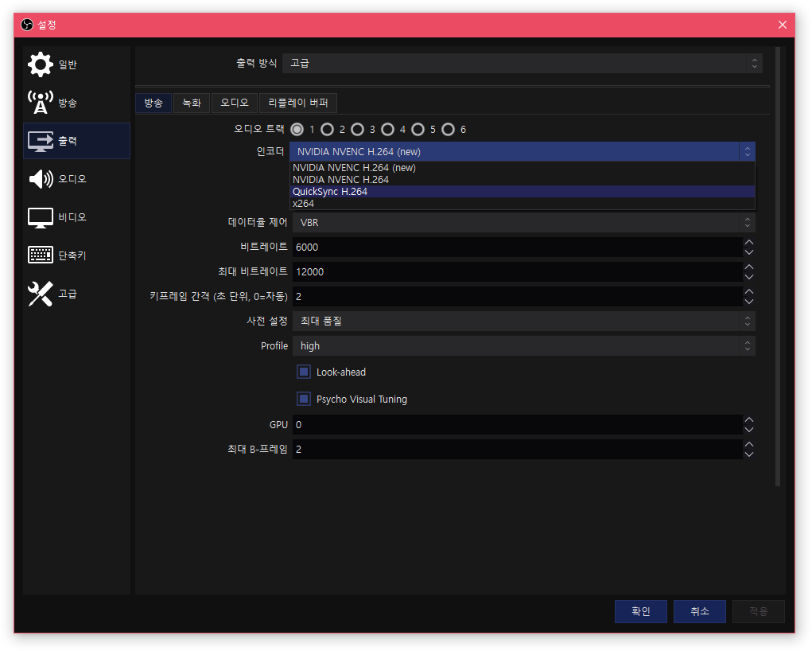Toggle the Look-ahead checkbox
The width and height of the screenshot is (812, 651).
(304, 372)
